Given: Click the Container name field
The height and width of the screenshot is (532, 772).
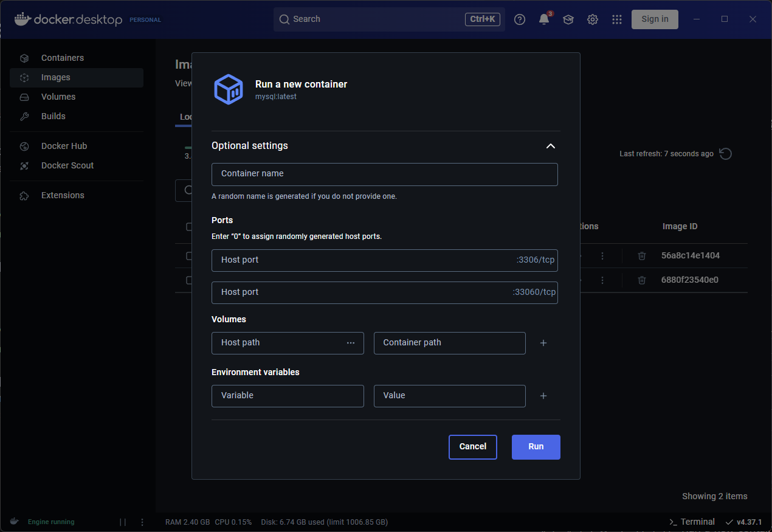Looking at the screenshot, I should 385,174.
